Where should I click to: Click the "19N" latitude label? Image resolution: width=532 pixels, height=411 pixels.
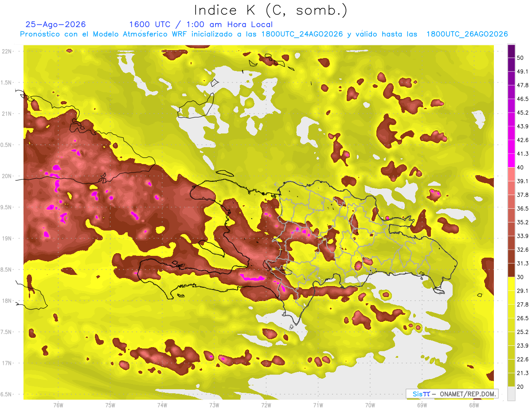pos(7,239)
